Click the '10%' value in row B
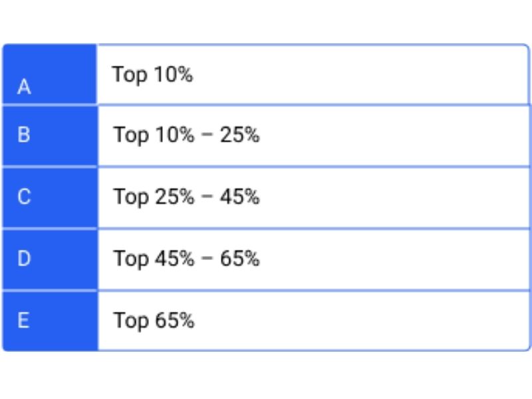The height and width of the screenshot is (399, 532). pyautogui.click(x=174, y=136)
